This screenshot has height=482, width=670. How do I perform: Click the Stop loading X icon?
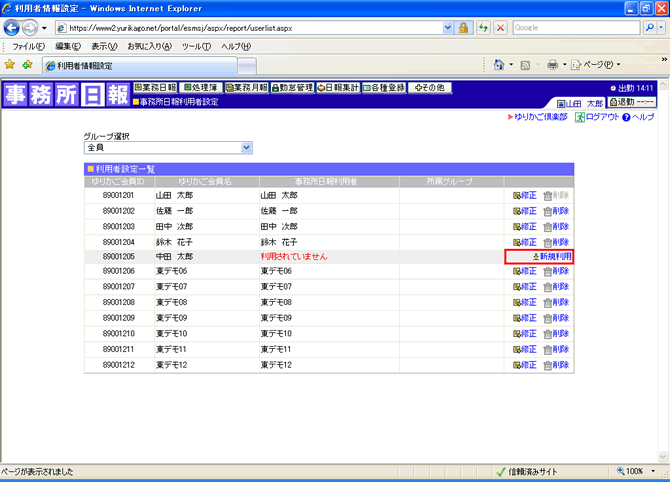pyautogui.click(x=500, y=28)
